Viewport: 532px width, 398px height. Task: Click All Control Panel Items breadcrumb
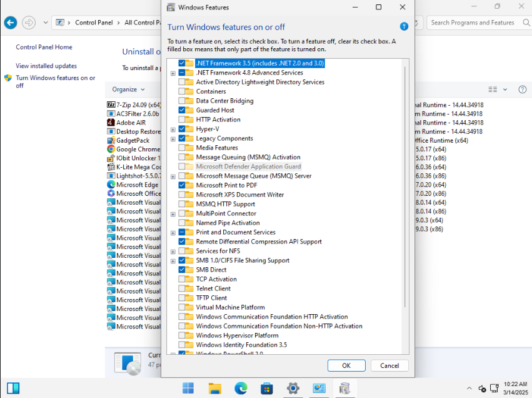pyautogui.click(x=143, y=23)
